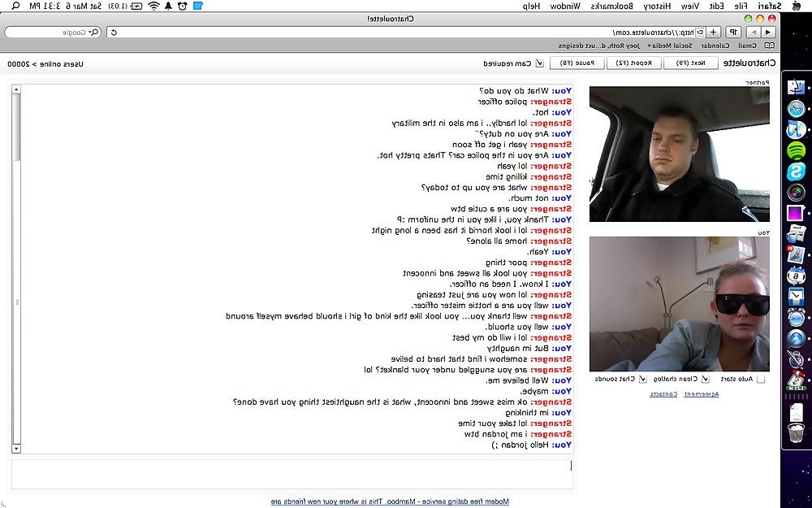Click the camera lens dock icon
This screenshot has height=508, width=812.
pyautogui.click(x=797, y=193)
